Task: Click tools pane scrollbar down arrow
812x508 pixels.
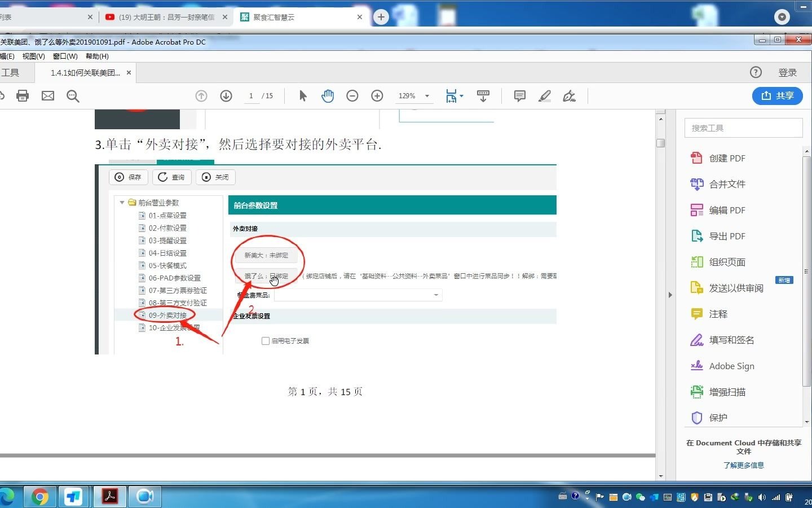Action: [807, 422]
